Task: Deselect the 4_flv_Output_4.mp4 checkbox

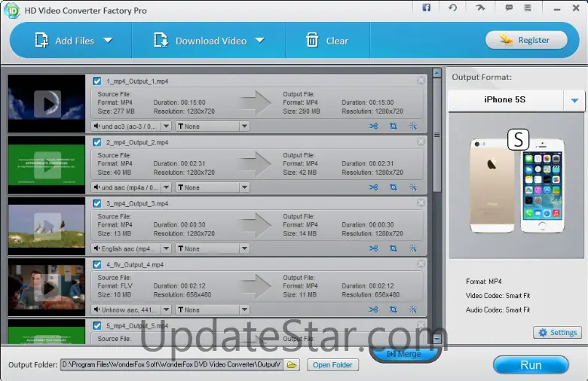Action: point(96,264)
